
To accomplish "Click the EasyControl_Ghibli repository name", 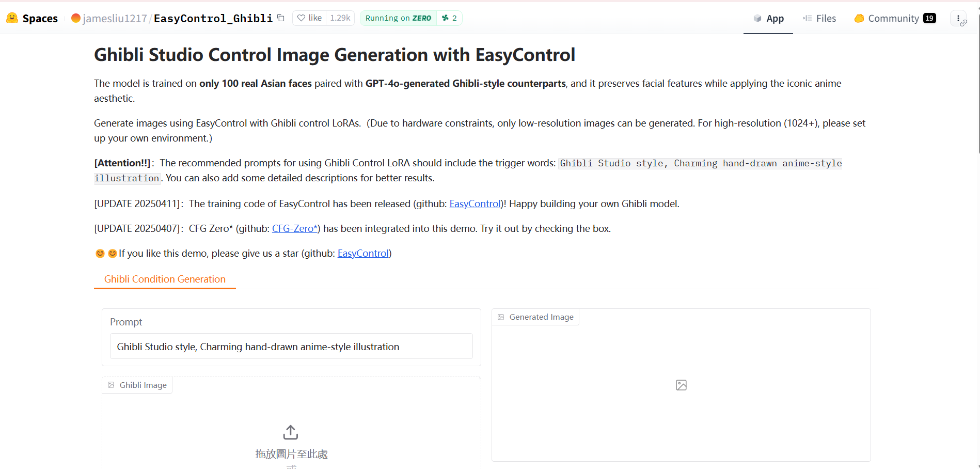I will pos(213,18).
